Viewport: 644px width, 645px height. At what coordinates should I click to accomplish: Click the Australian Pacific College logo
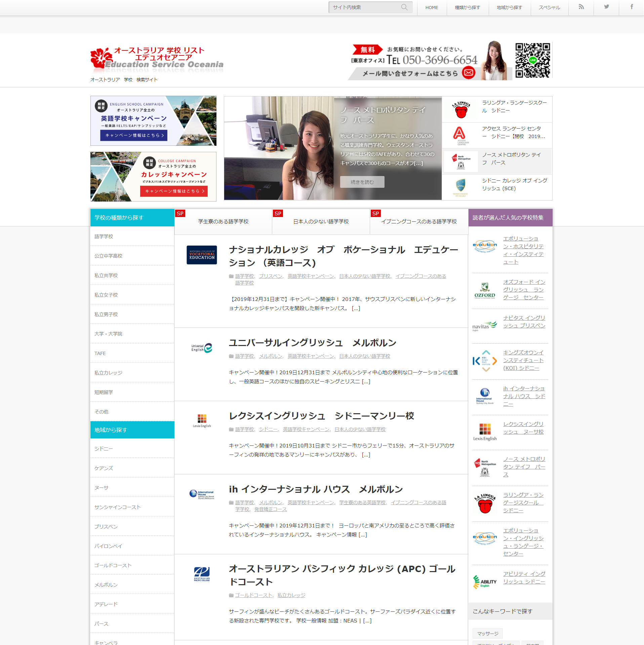pyautogui.click(x=202, y=574)
